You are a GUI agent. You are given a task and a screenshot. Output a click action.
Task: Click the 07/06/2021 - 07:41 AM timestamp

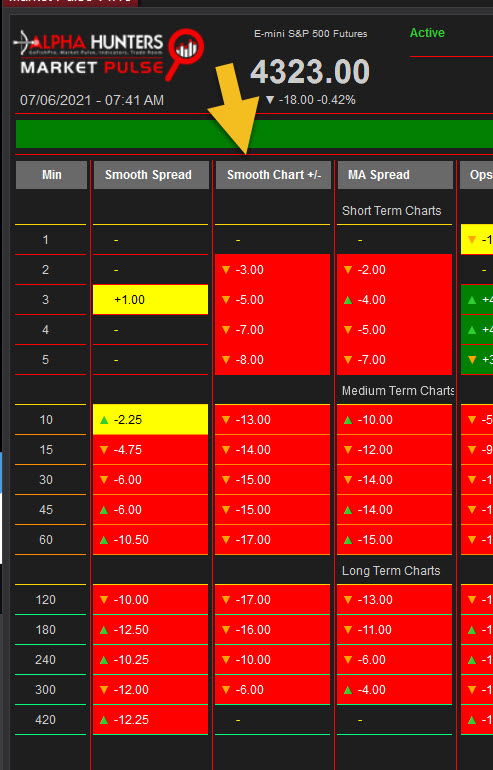click(x=92, y=100)
